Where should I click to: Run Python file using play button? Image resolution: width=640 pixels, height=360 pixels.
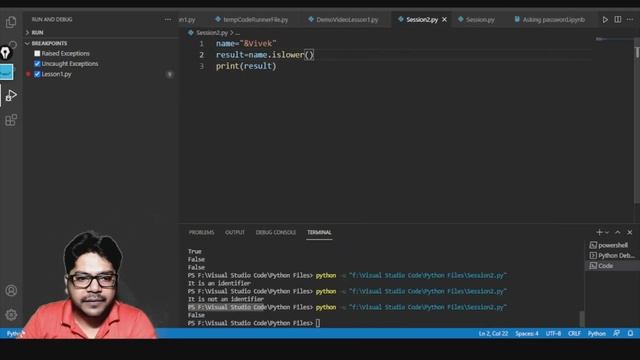coord(605,20)
